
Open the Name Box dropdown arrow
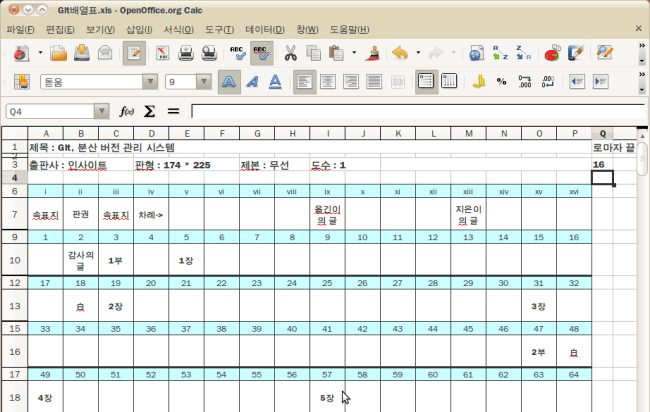[103, 112]
